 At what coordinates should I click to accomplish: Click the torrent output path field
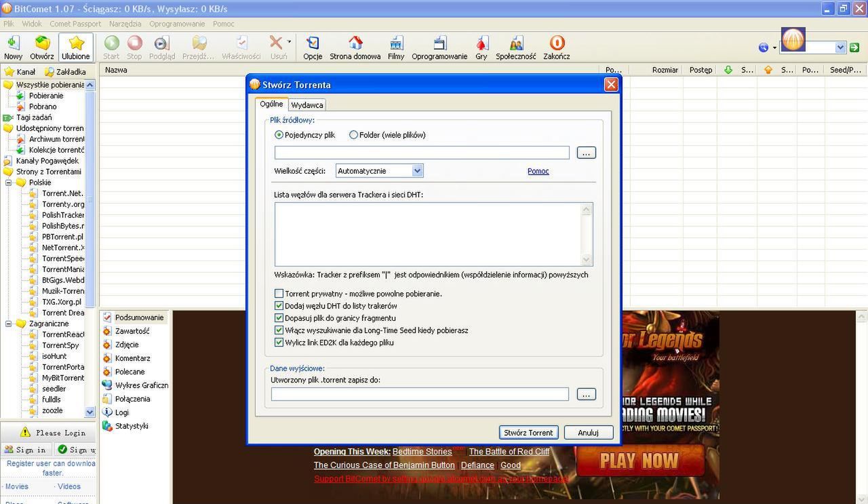[420, 394]
